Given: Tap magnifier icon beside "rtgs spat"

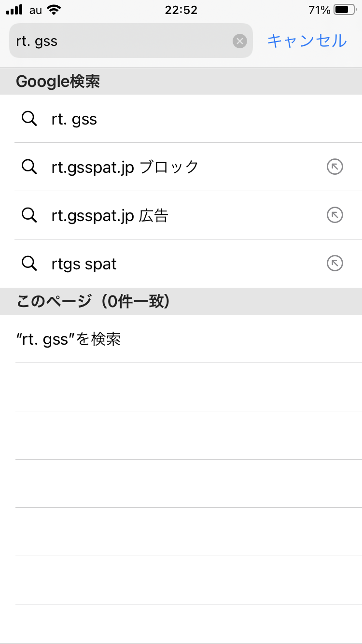Looking at the screenshot, I should point(29,264).
